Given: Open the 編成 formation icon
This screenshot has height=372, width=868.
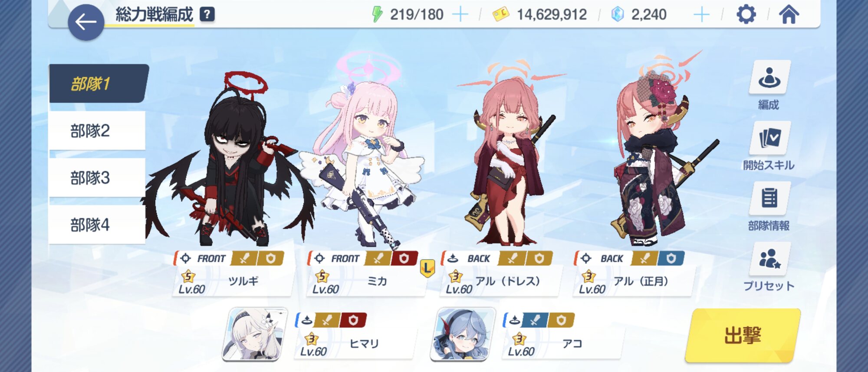Looking at the screenshot, I should pos(769,77).
